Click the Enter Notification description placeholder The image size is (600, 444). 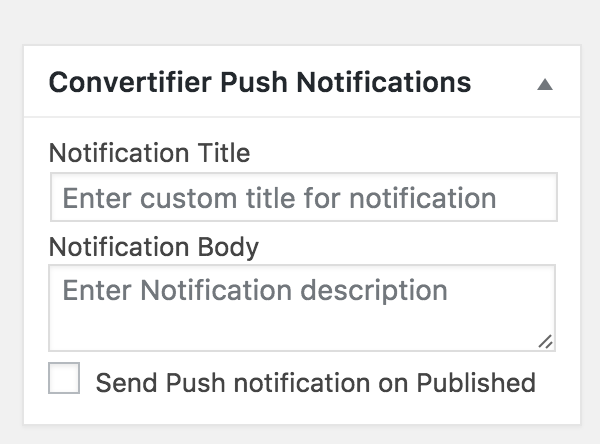click(255, 291)
